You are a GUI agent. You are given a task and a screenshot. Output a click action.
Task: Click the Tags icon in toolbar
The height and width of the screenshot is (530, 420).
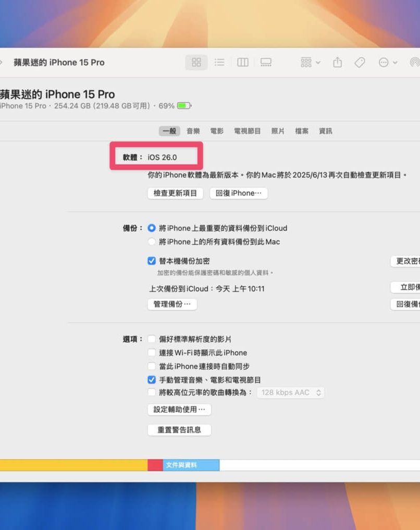pyautogui.click(x=360, y=63)
